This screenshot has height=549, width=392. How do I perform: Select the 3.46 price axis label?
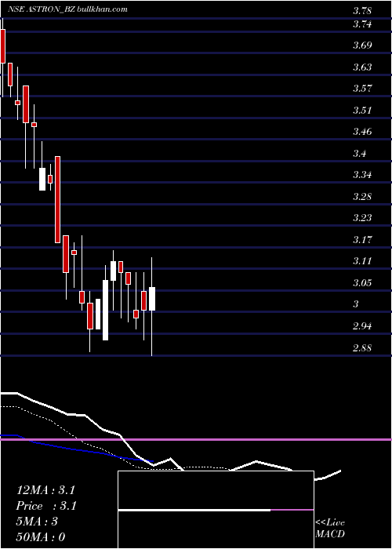point(362,132)
